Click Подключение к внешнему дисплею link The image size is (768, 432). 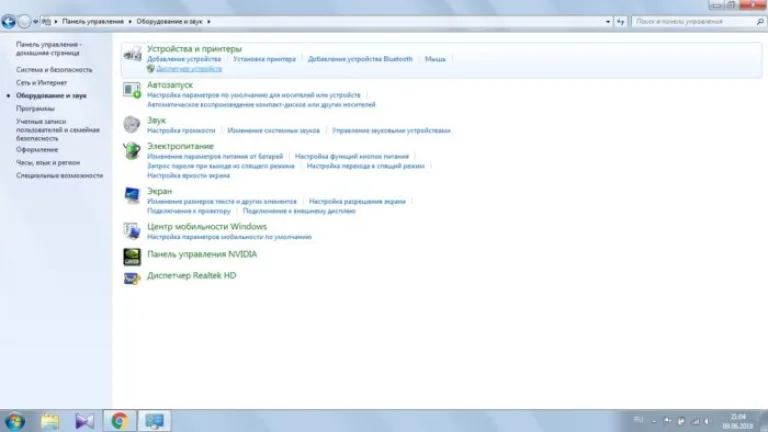tap(299, 211)
